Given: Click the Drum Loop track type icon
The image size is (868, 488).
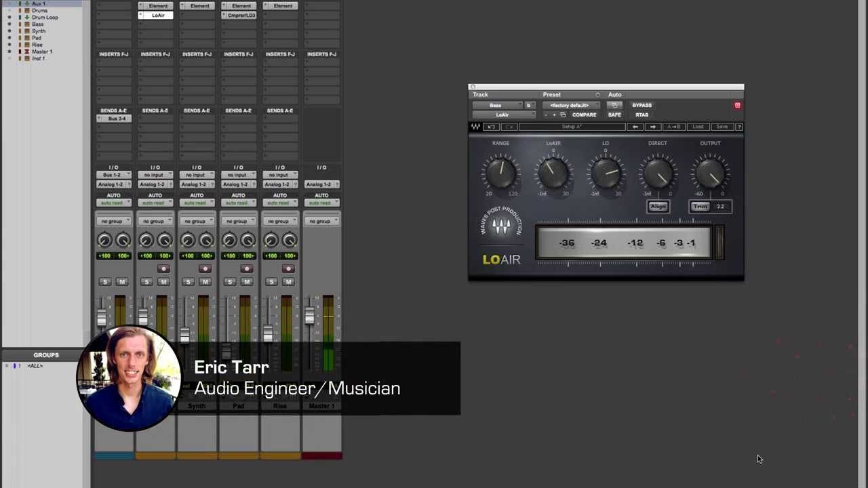Looking at the screenshot, I should 27,18.
